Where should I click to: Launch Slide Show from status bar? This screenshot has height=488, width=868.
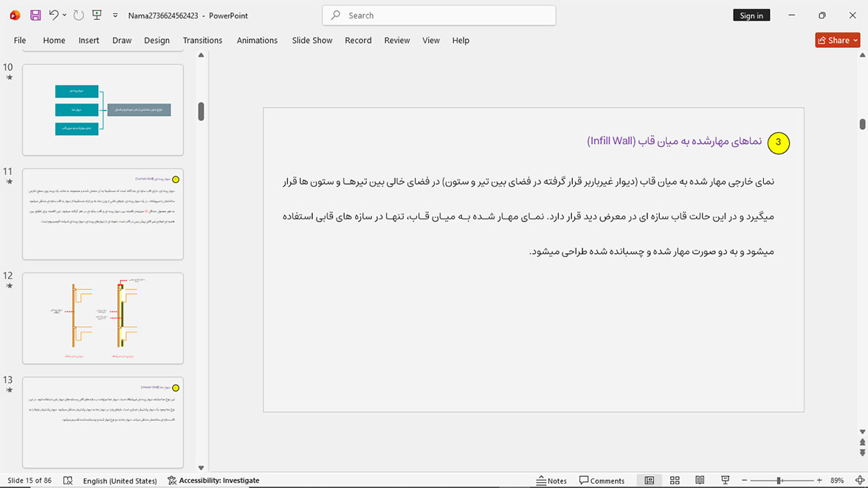click(725, 480)
